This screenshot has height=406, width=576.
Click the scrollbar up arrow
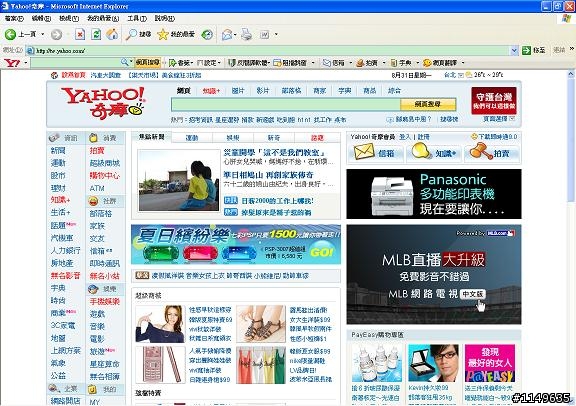571,74
